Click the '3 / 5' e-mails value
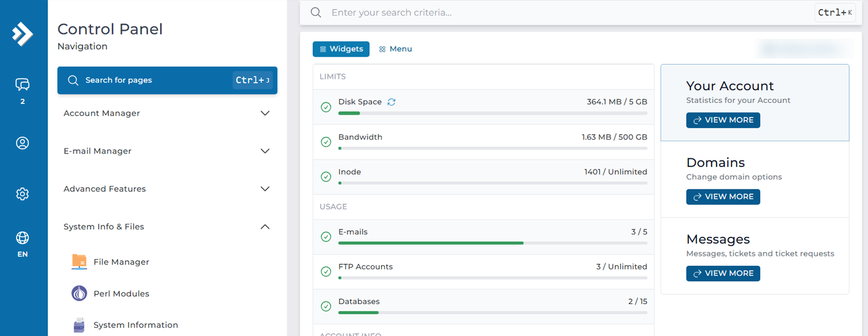This screenshot has width=868, height=336. [639, 232]
